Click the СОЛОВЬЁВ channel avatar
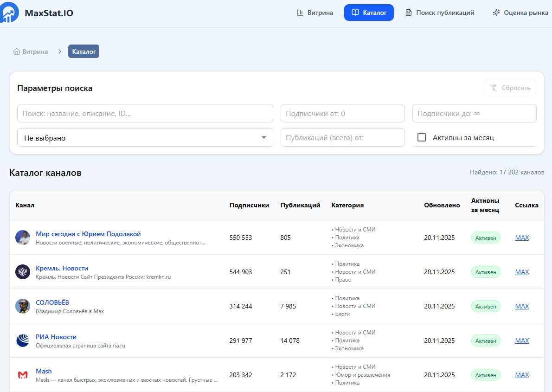 click(x=23, y=306)
